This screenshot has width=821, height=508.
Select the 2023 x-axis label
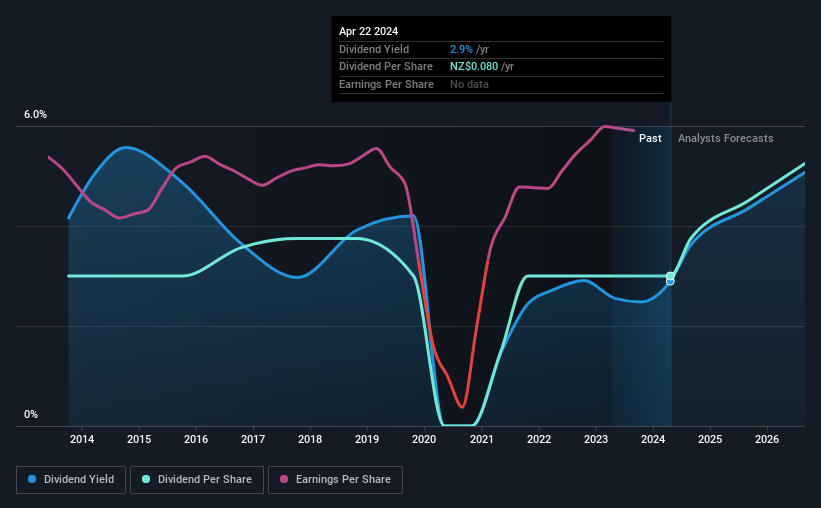point(596,439)
